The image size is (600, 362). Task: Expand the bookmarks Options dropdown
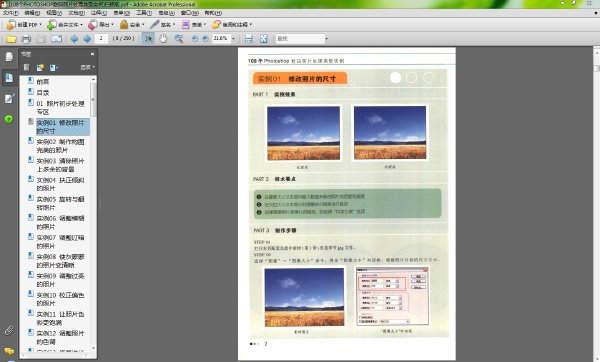pos(88,67)
